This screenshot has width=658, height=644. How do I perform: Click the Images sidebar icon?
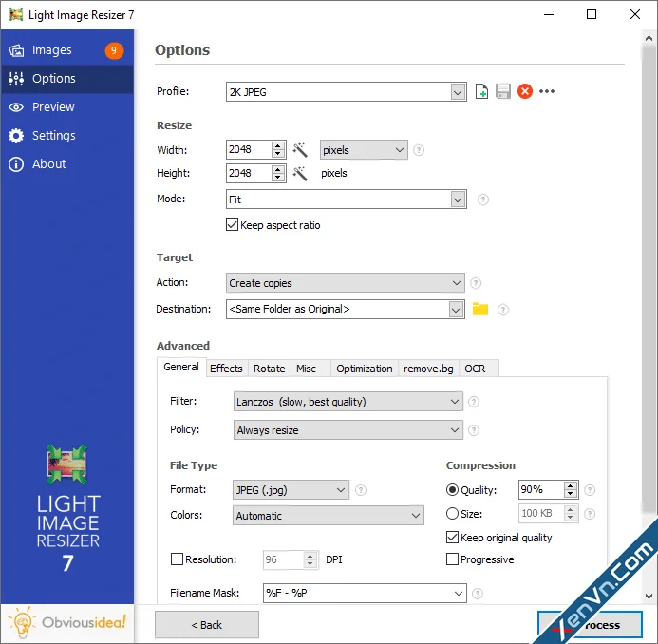[16, 50]
